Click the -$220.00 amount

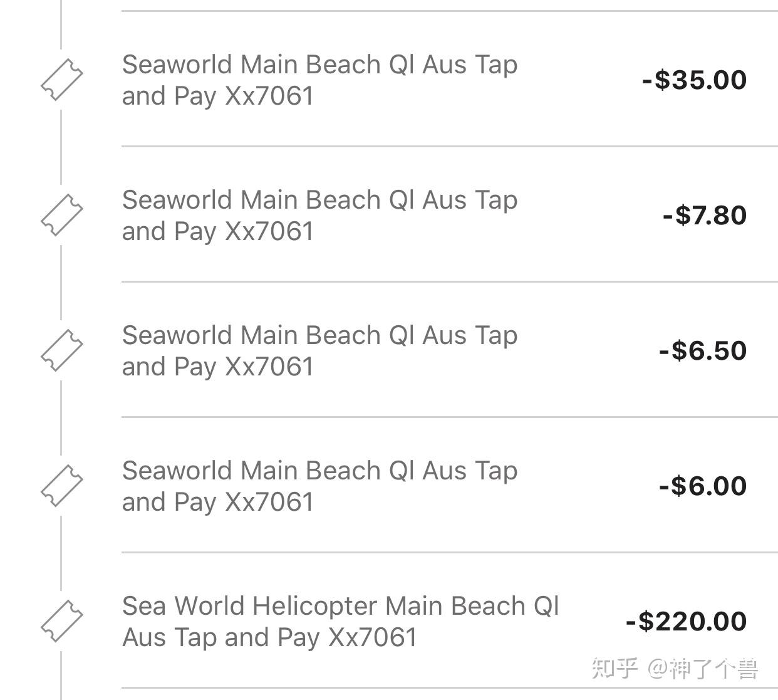pos(686,622)
